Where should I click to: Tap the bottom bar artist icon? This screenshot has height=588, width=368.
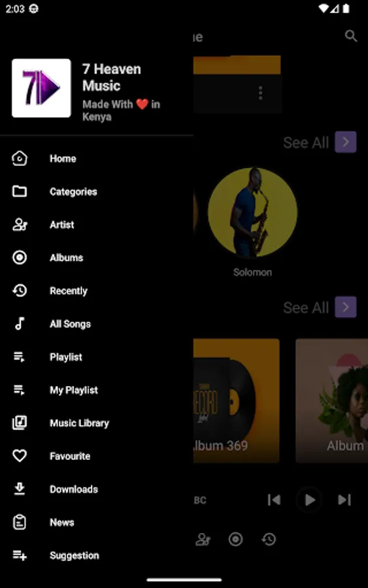pyautogui.click(x=203, y=539)
